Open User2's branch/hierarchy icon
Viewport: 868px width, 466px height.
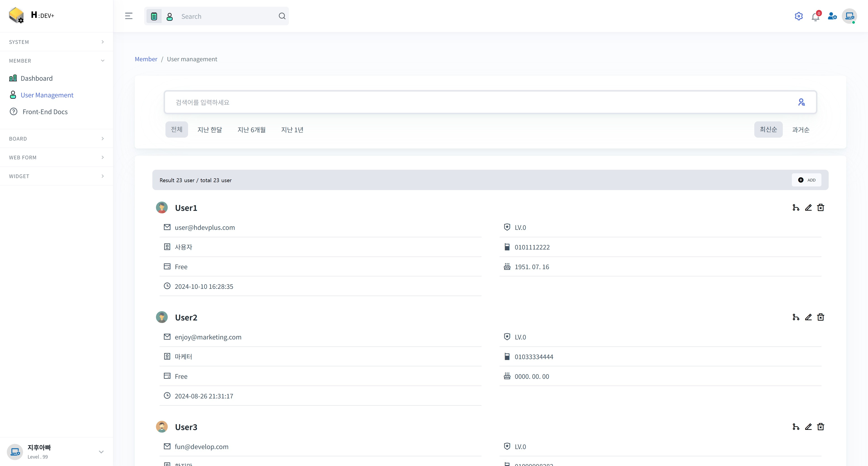796,317
